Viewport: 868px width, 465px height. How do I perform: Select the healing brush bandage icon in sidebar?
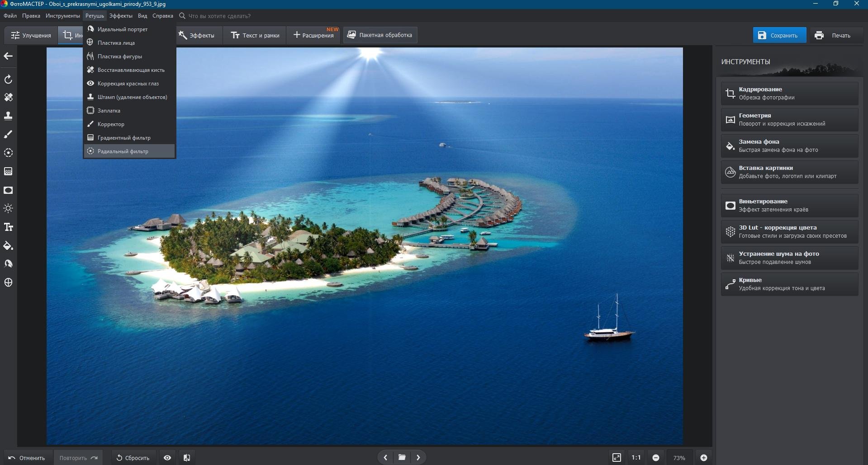tap(8, 98)
